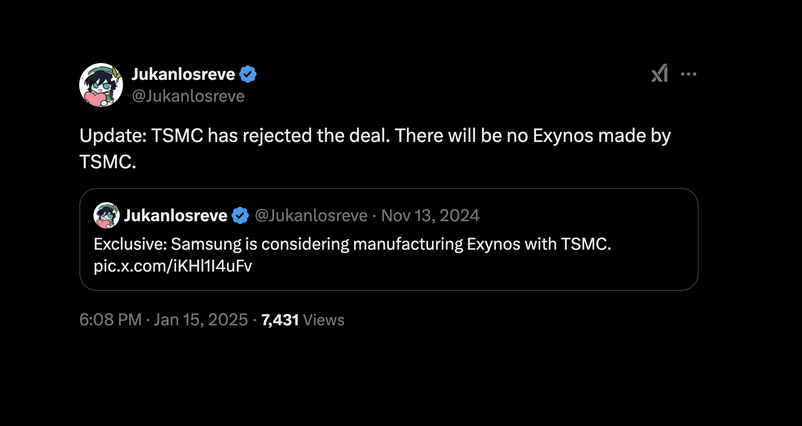The width and height of the screenshot is (802, 426).
Task: Click the bold Jukanlosreve name in quoted tweet
Action: (x=175, y=215)
